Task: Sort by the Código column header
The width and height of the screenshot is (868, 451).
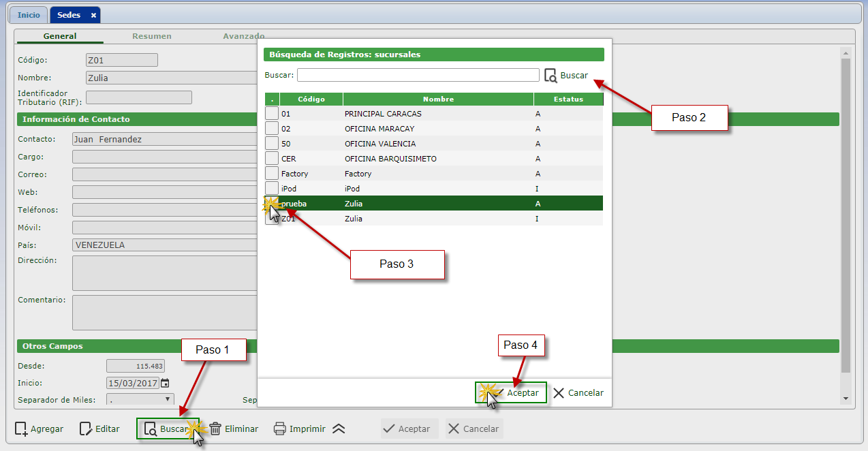Action: point(311,99)
